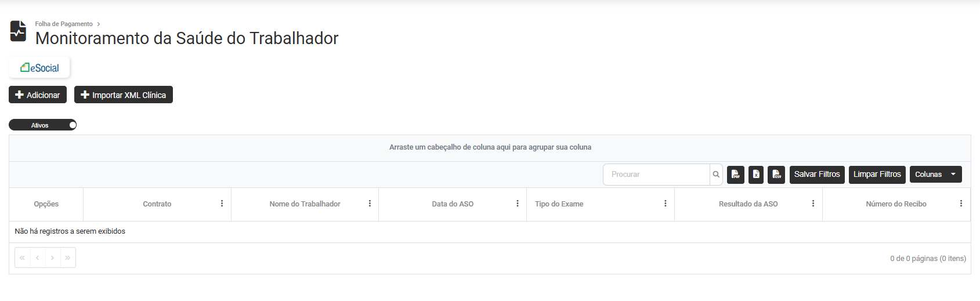Click the Procurar search field

[656, 174]
